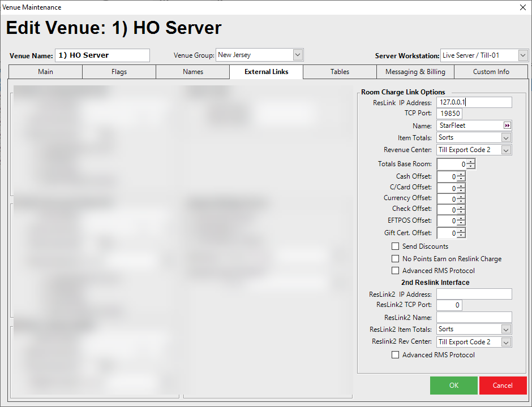Image resolution: width=532 pixels, height=407 pixels.
Task: Close the Venue Maintenance window
Action: (522, 7)
